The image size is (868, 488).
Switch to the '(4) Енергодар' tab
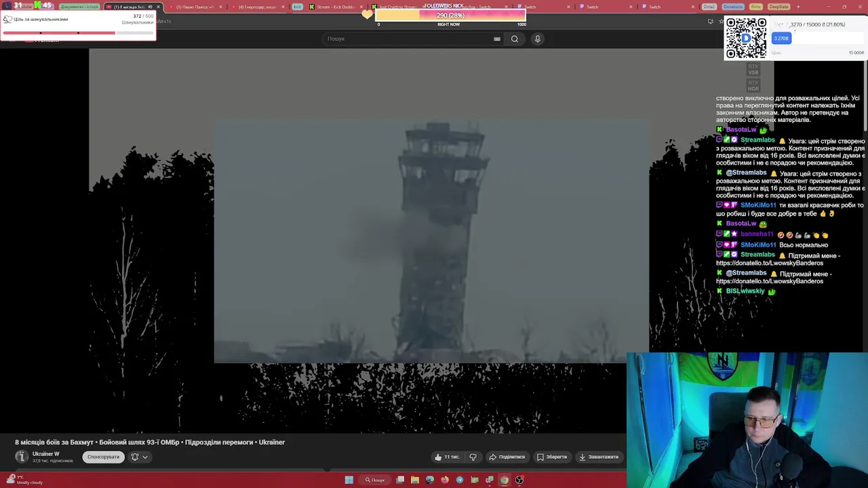(258, 7)
